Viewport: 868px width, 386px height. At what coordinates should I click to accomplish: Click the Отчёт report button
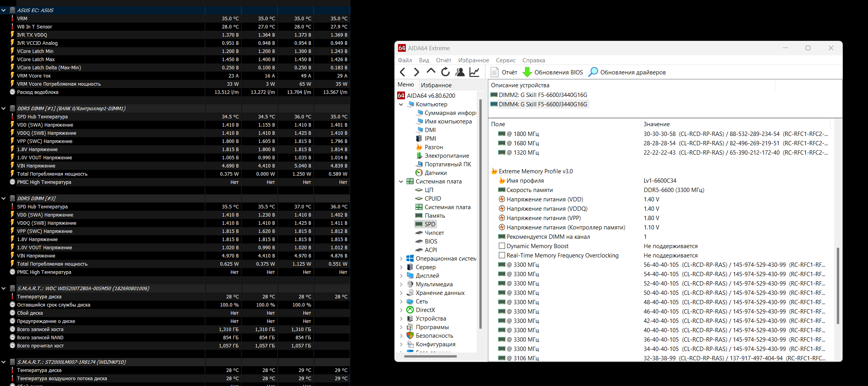point(504,72)
